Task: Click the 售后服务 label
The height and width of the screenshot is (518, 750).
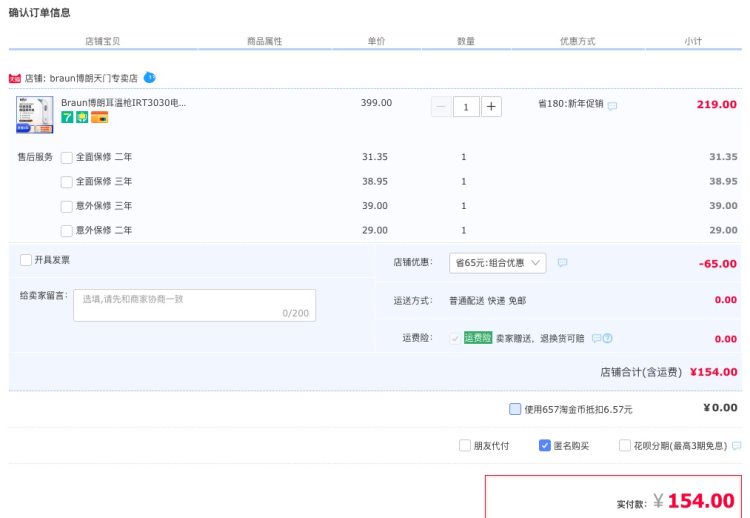Action: 35,157
